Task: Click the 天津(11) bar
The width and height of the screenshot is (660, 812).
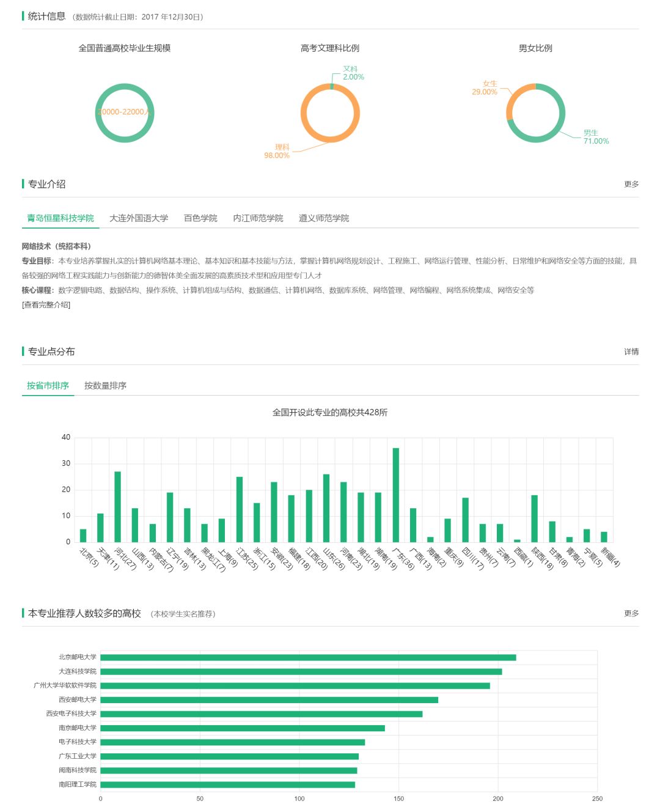Action: click(x=100, y=528)
